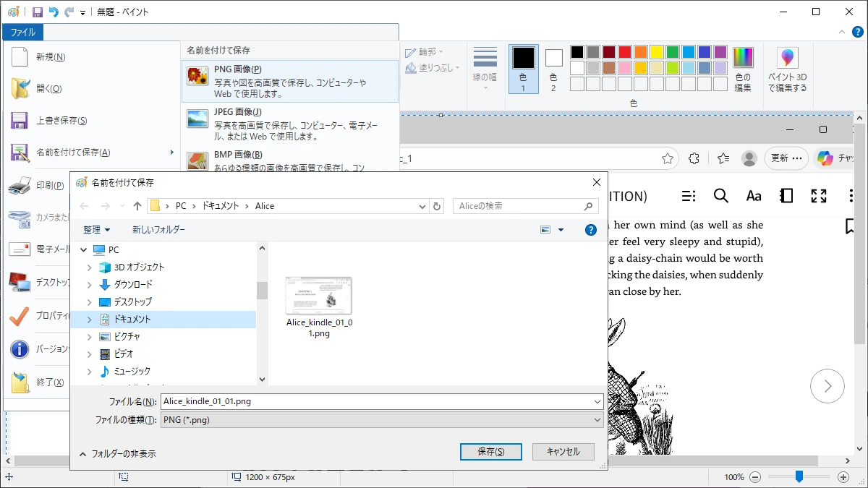Click the up-folder arrow in save dialog
Image resolution: width=868 pixels, height=488 pixels.
[x=137, y=206]
